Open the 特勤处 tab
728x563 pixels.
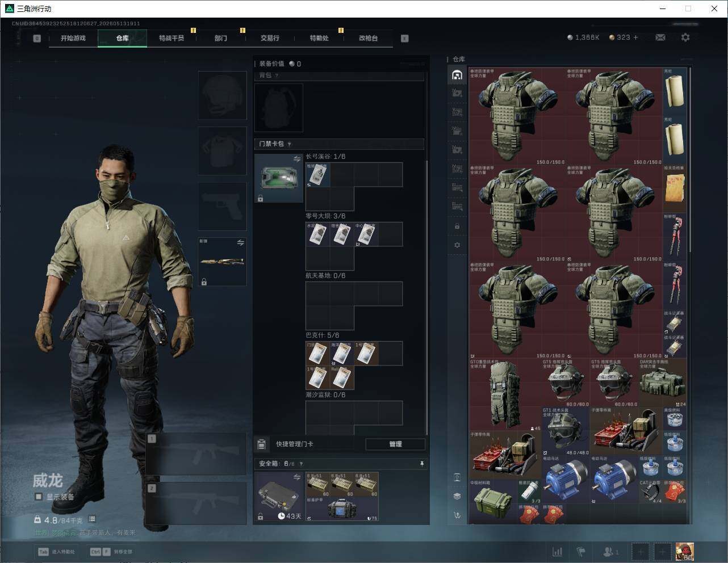(x=319, y=38)
